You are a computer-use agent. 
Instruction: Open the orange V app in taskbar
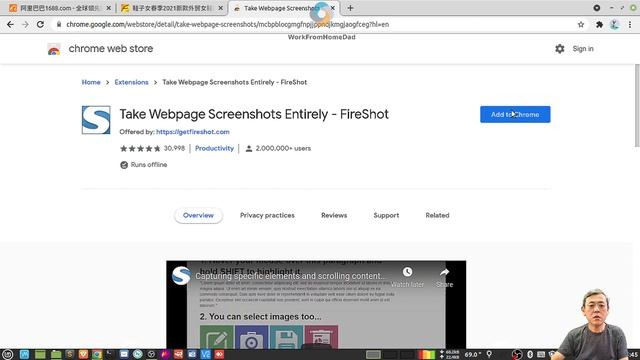83,354
